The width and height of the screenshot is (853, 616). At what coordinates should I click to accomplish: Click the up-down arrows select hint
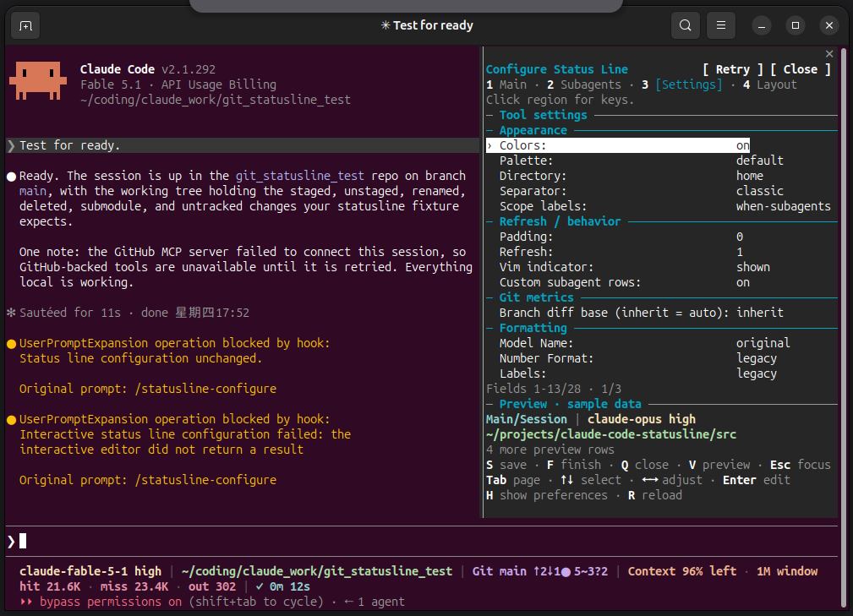(591, 480)
